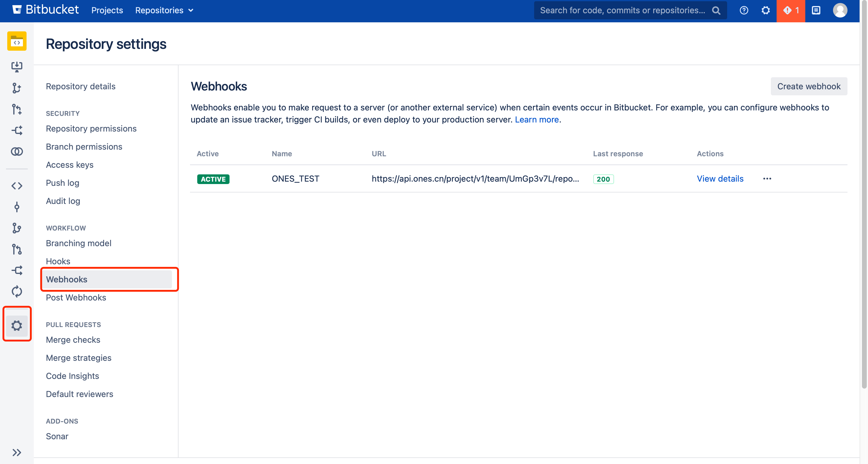The height and width of the screenshot is (464, 868).
Task: Open Access keys settings
Action: pos(69,165)
